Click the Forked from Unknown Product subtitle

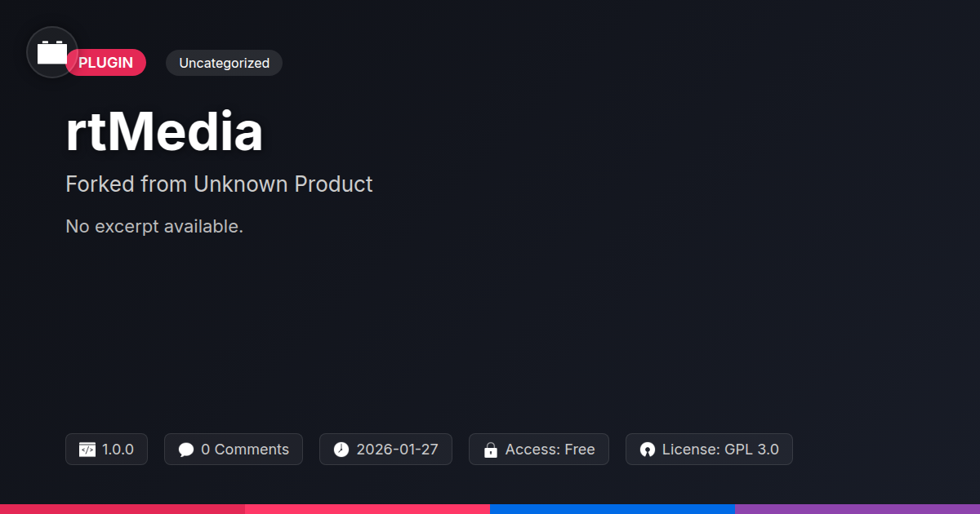click(x=219, y=184)
